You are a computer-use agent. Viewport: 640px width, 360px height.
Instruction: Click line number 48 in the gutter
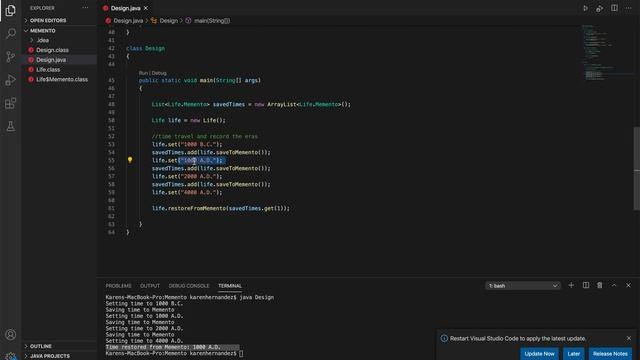[111, 104]
